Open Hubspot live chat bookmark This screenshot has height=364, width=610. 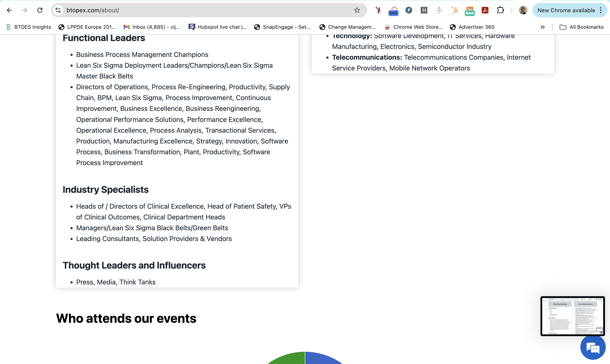[217, 27]
